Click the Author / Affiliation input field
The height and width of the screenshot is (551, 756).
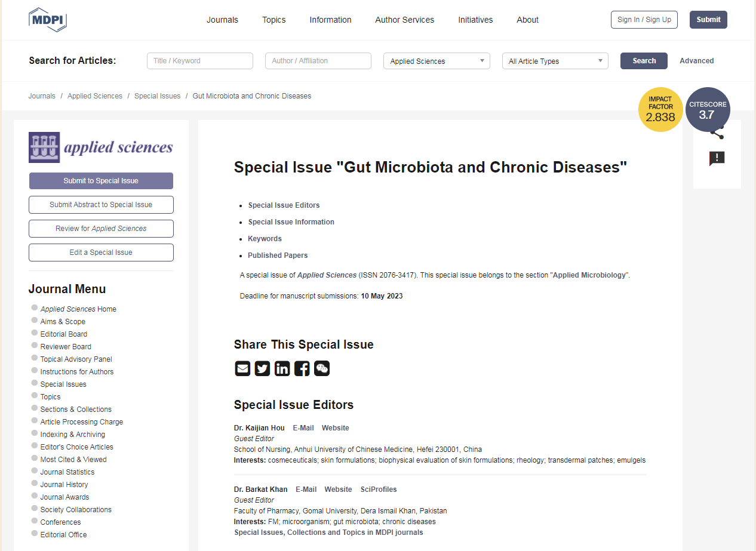click(318, 61)
